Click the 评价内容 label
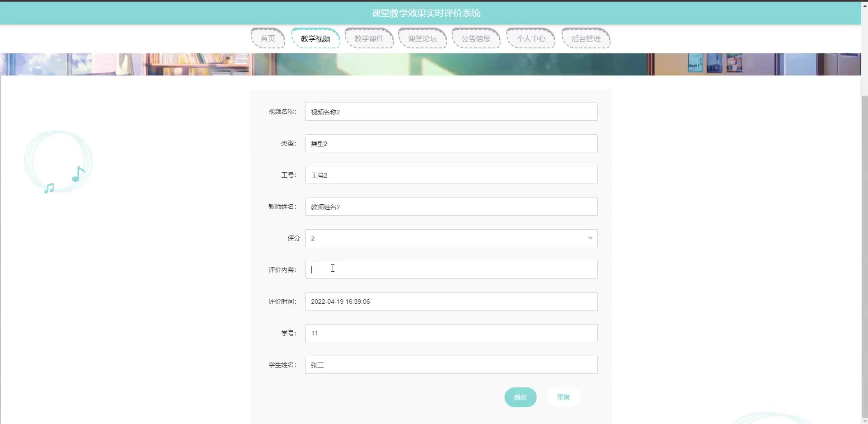The height and width of the screenshot is (424, 868). (x=282, y=270)
